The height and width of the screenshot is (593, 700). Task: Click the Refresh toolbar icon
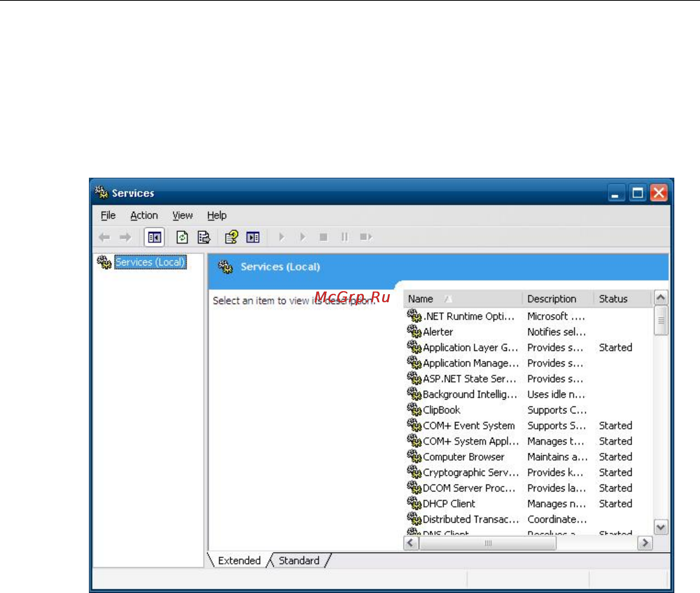click(x=182, y=238)
